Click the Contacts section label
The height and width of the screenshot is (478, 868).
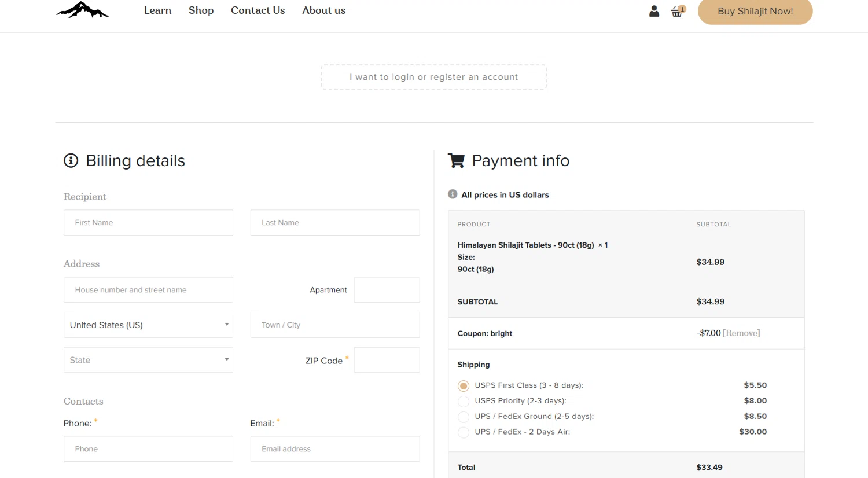pyautogui.click(x=83, y=402)
